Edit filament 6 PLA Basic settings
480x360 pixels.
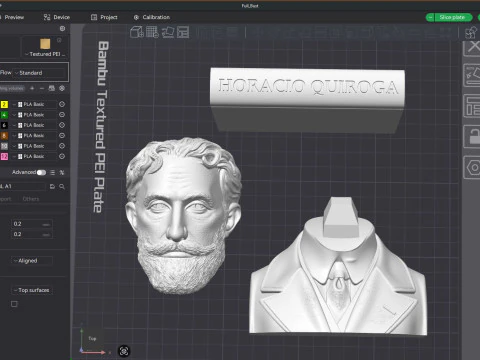click(x=62, y=125)
